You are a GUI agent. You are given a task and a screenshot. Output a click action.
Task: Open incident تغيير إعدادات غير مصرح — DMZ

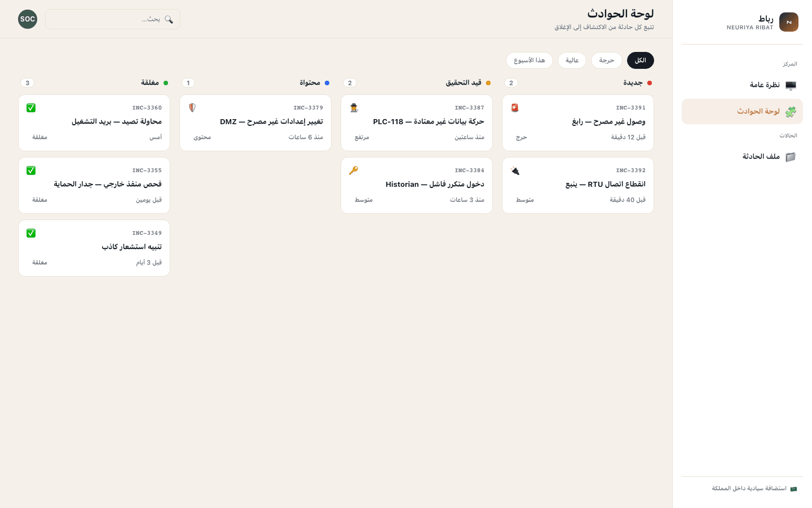[x=255, y=123]
